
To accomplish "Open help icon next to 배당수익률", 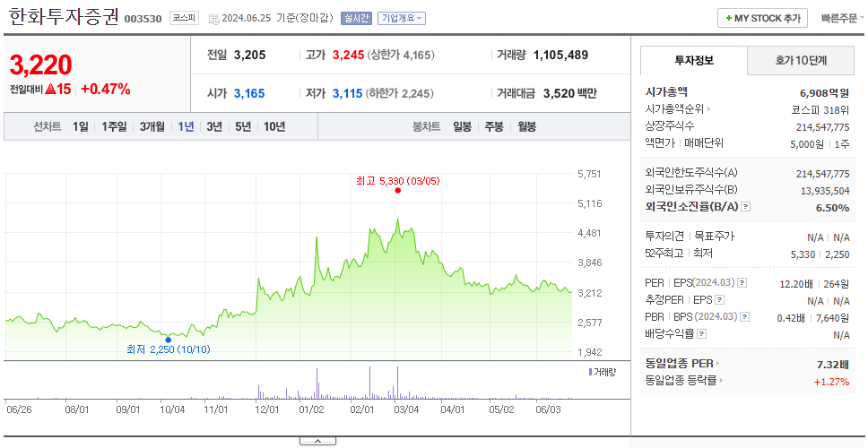I will (x=702, y=334).
